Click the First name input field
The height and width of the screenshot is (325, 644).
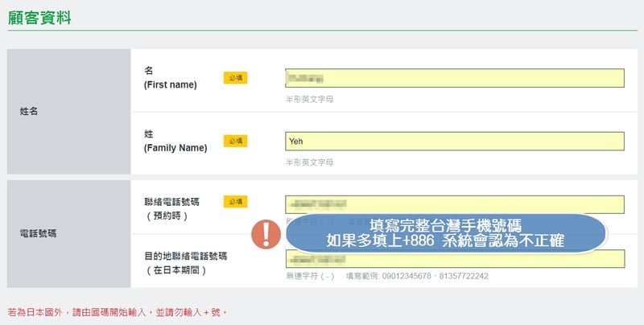click(x=455, y=78)
